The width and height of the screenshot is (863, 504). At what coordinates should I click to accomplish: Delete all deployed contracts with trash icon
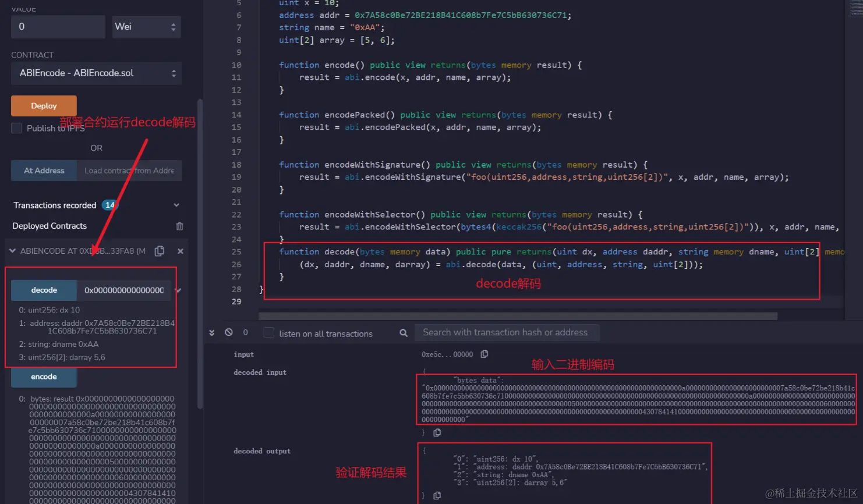(x=179, y=226)
